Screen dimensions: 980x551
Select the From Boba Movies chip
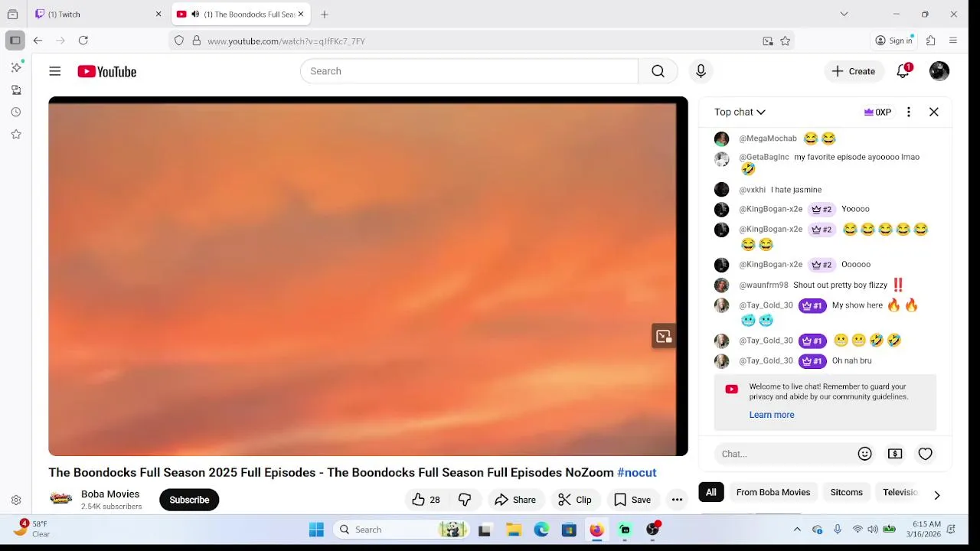[773, 492]
